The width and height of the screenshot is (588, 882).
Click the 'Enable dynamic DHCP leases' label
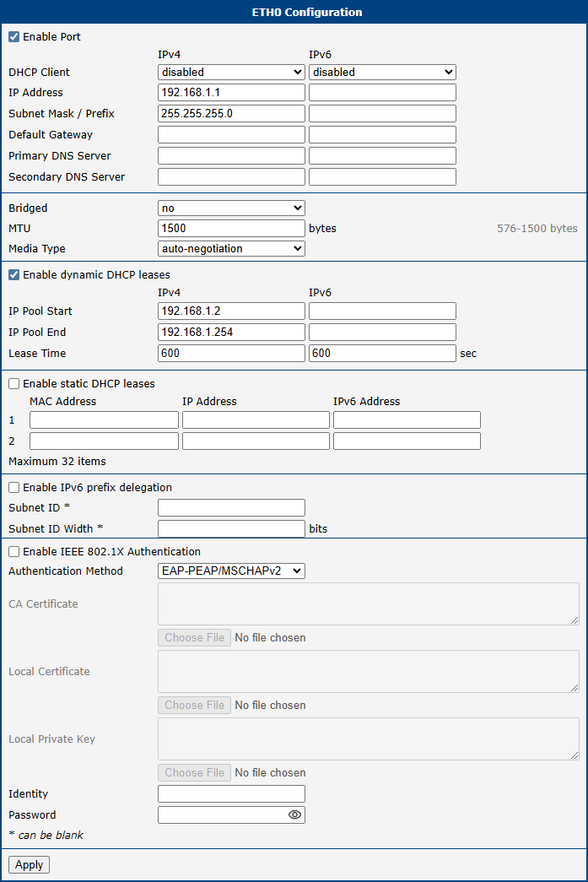click(97, 275)
